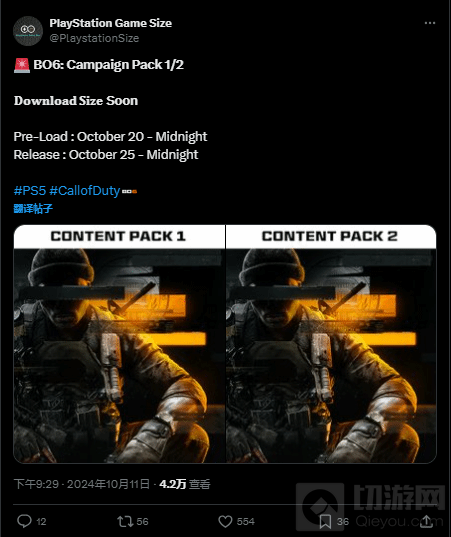Click the red siren emoji
Image resolution: width=451 pixels, height=537 pixels.
22,65
